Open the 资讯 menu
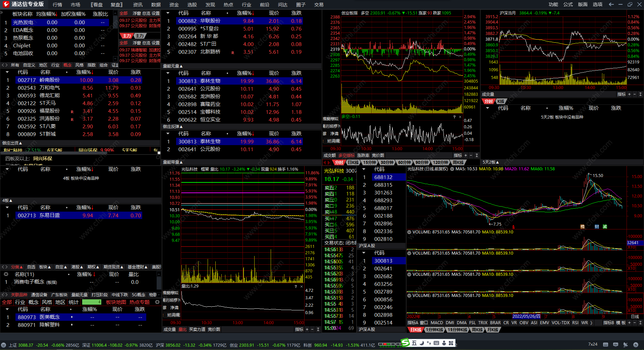 (x=138, y=5)
